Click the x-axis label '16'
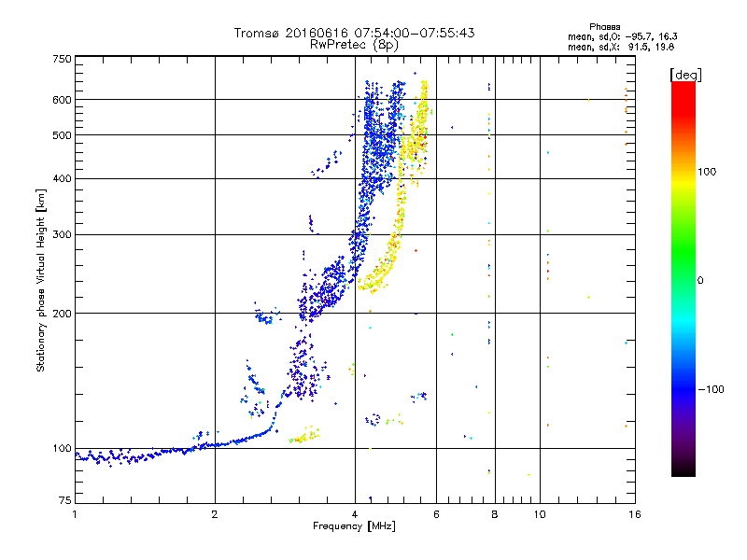This screenshot has height=560, width=747. tap(635, 514)
